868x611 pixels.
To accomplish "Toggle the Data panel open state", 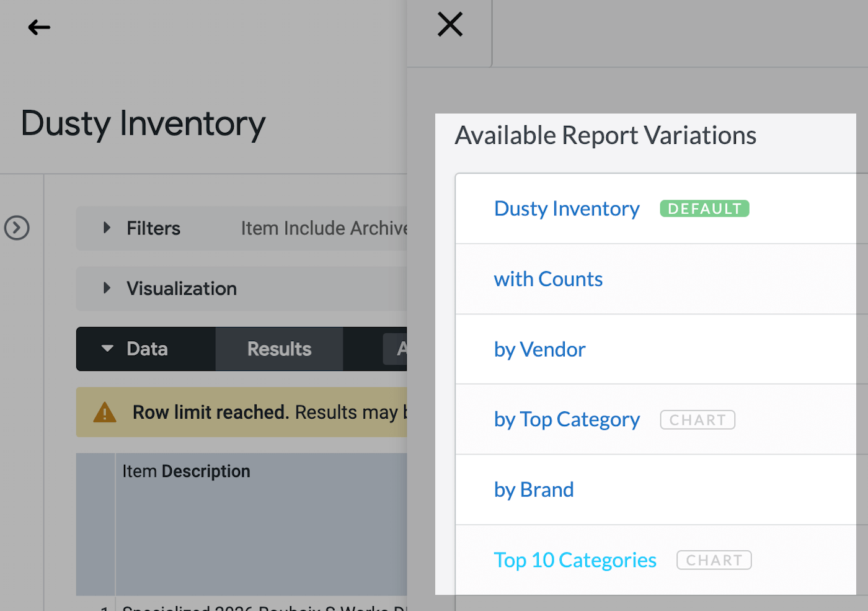I will pos(146,349).
